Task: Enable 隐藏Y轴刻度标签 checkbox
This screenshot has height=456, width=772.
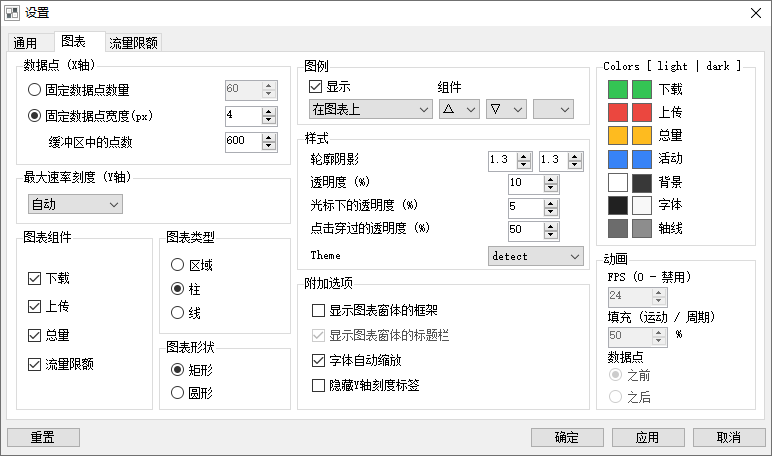Action: point(318,385)
